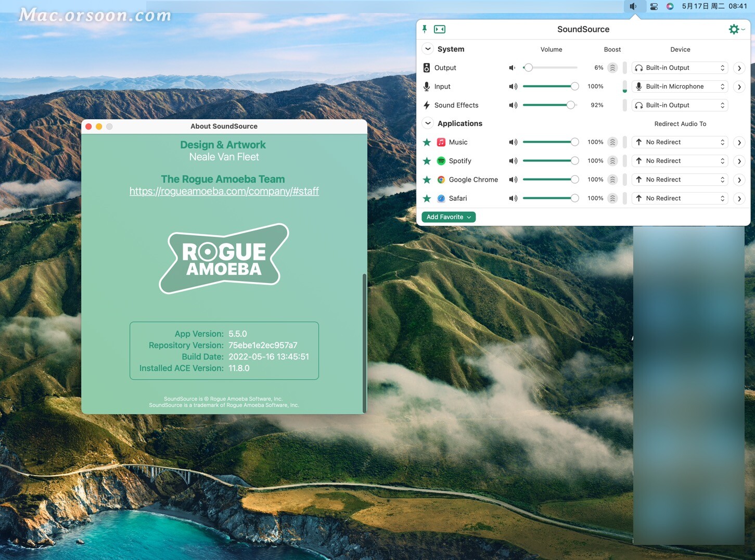Adjust the Output volume slider
Screen dimensions: 755x560
coord(551,68)
